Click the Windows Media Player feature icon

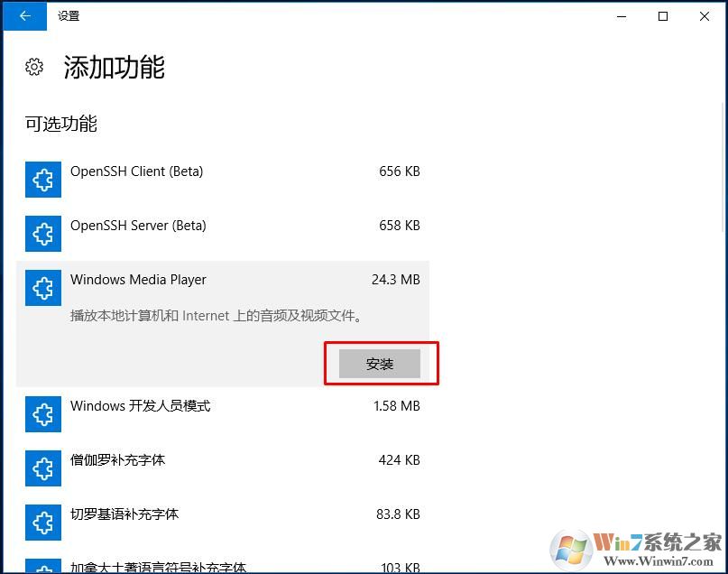[43, 288]
